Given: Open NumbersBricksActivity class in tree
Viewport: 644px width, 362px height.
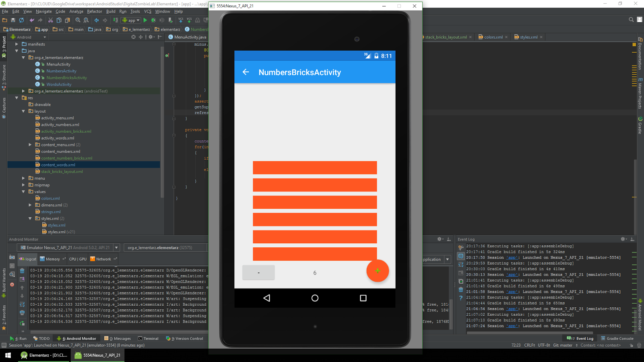Looking at the screenshot, I should [x=66, y=78].
